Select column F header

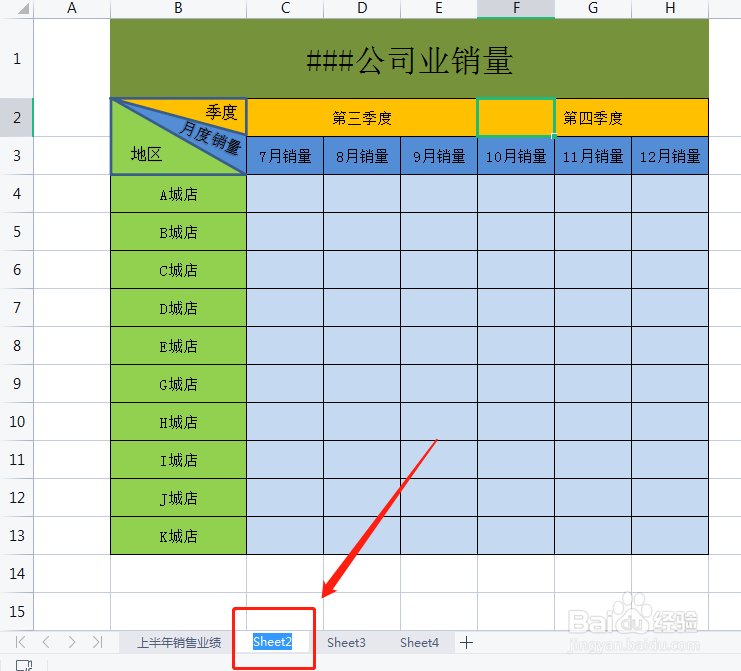[516, 9]
